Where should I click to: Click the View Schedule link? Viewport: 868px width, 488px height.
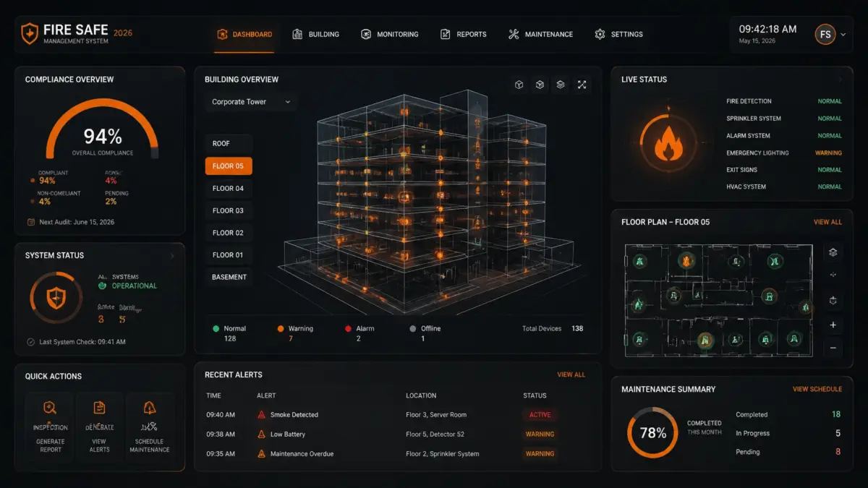[817, 389]
